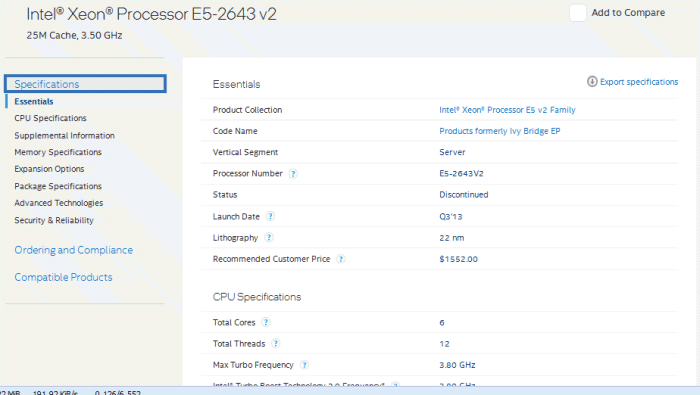Select the 22 nm lithography value
This screenshot has width=700, height=395.
coord(451,238)
